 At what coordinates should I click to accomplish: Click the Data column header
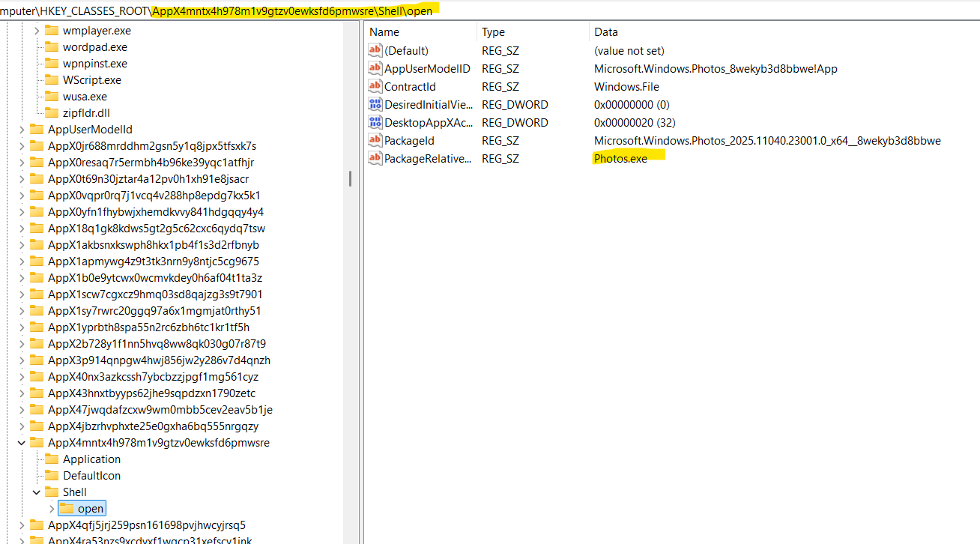tap(784, 32)
